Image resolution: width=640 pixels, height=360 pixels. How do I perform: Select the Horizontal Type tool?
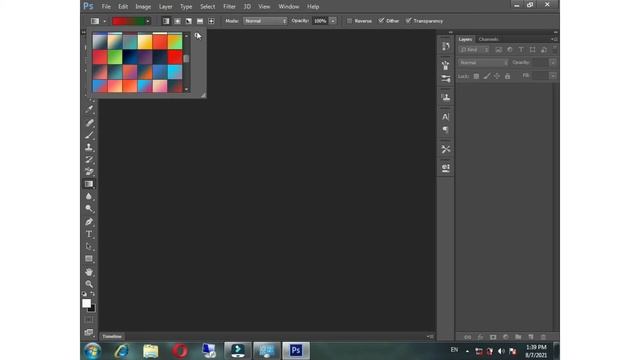click(89, 234)
